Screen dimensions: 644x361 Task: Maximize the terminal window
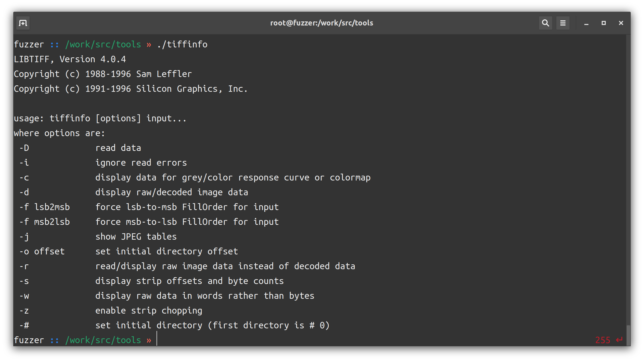tap(603, 23)
